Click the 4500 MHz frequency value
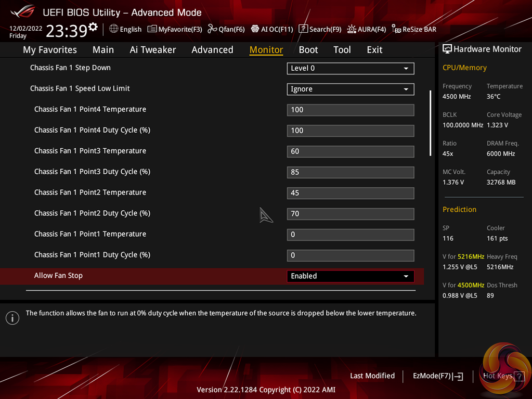The height and width of the screenshot is (399, 532). pos(457,97)
